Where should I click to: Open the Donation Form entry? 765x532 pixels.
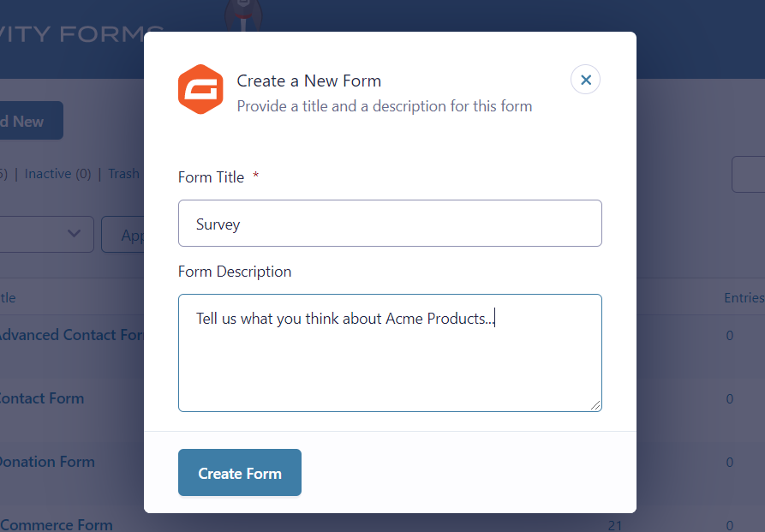(47, 462)
